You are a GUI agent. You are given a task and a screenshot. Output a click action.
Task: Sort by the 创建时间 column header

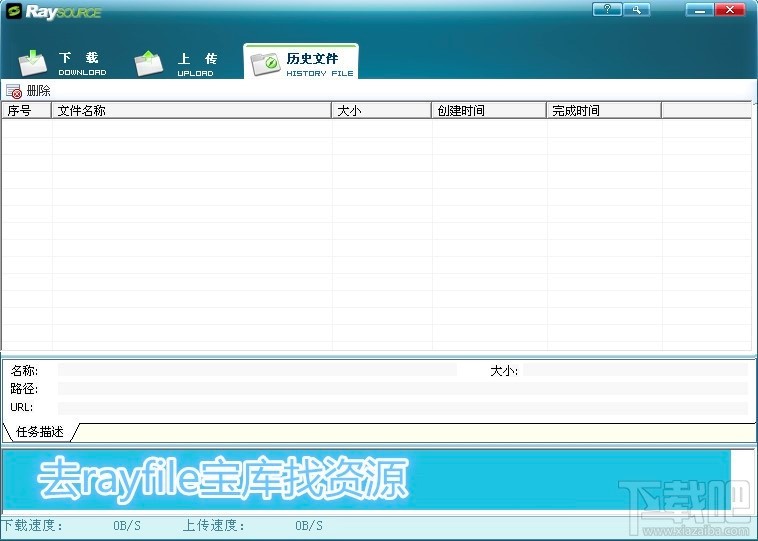[489, 110]
